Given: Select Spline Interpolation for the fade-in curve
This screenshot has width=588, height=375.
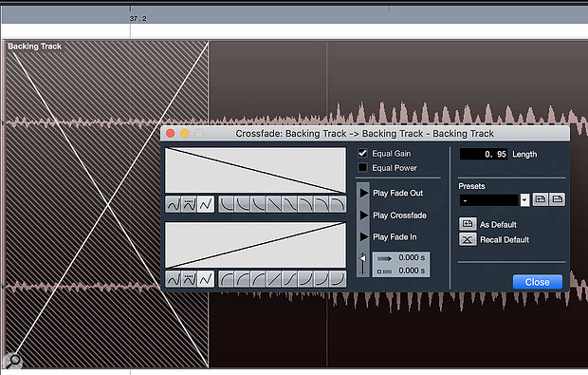Looking at the screenshot, I should pyautogui.click(x=174, y=279).
